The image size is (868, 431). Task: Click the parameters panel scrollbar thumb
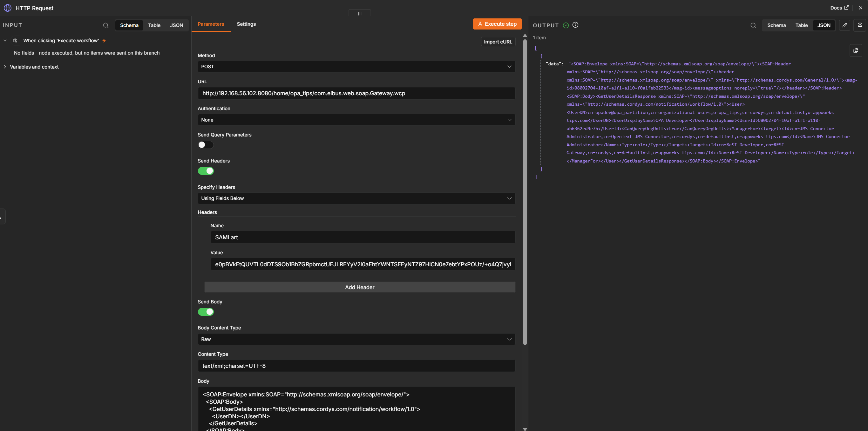tap(525, 192)
